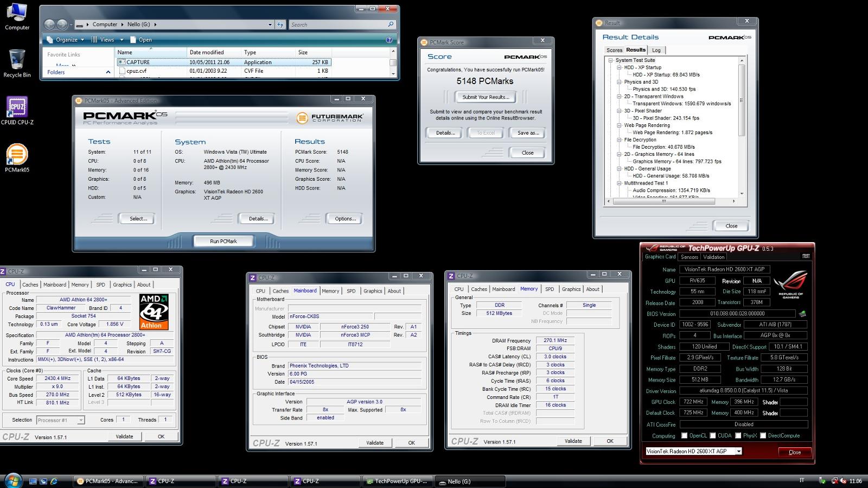Click the Explorer help icon
The image size is (868, 488).
pyautogui.click(x=389, y=40)
